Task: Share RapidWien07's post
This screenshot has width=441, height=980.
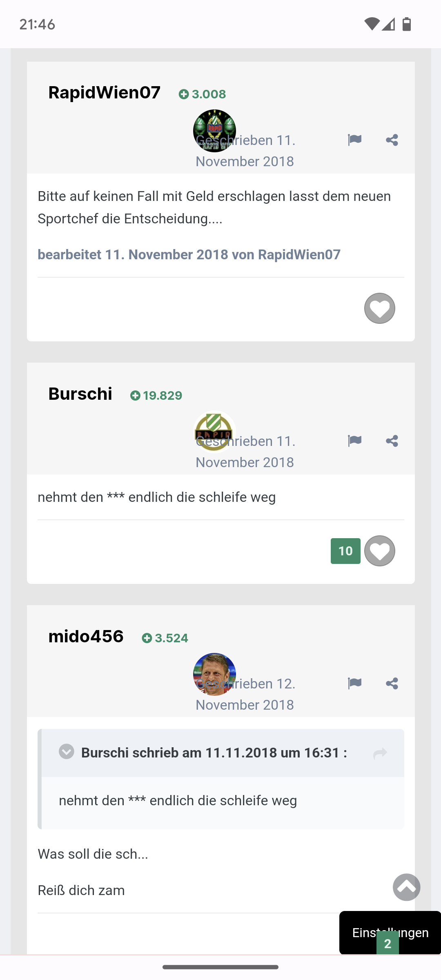Action: (392, 140)
